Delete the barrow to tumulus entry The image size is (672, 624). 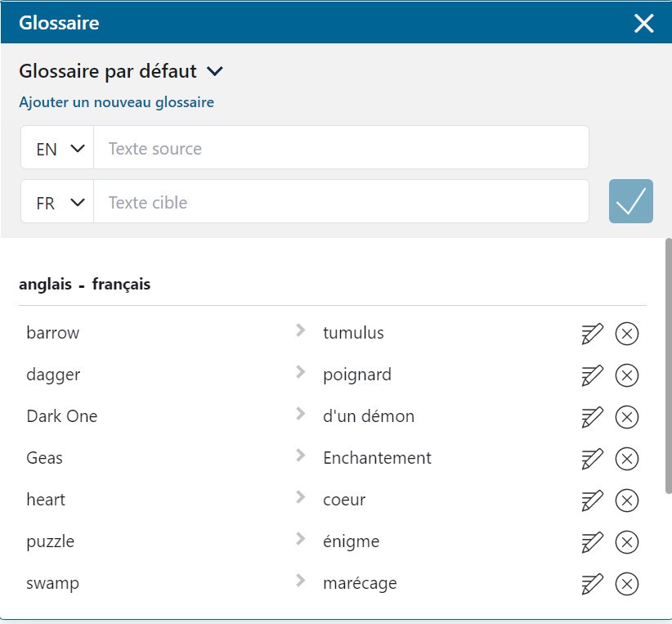[626, 334]
